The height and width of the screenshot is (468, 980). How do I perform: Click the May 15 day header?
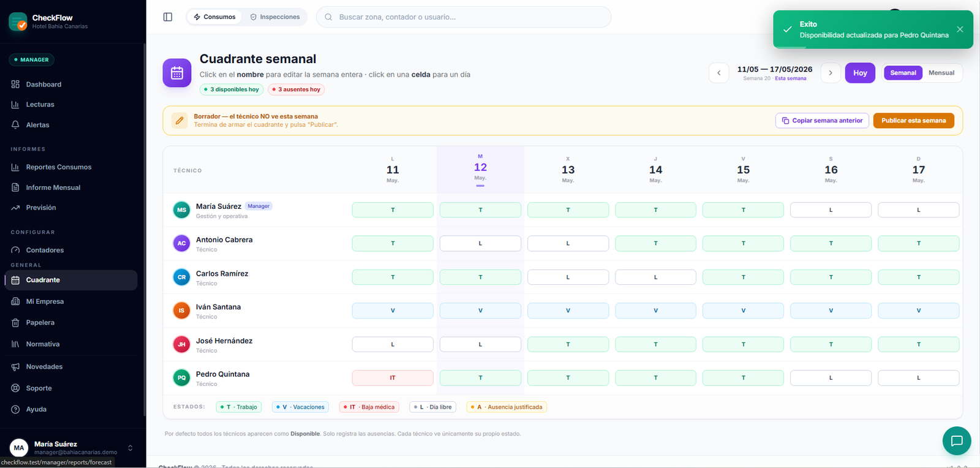743,170
